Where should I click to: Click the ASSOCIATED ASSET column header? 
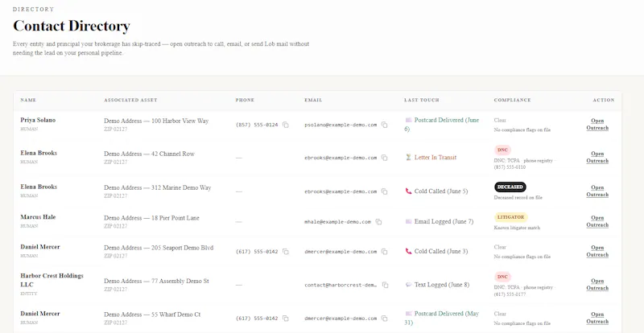point(130,101)
